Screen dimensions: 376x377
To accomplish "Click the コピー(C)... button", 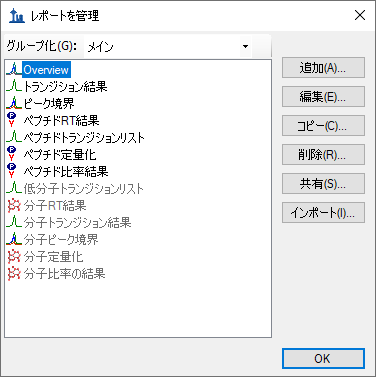I will 323,126.
